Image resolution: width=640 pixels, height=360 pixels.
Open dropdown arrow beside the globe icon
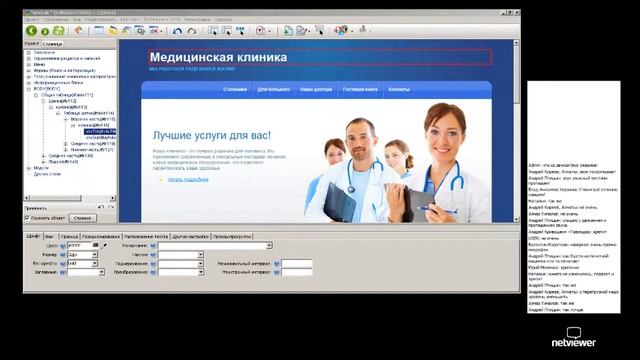(x=352, y=31)
